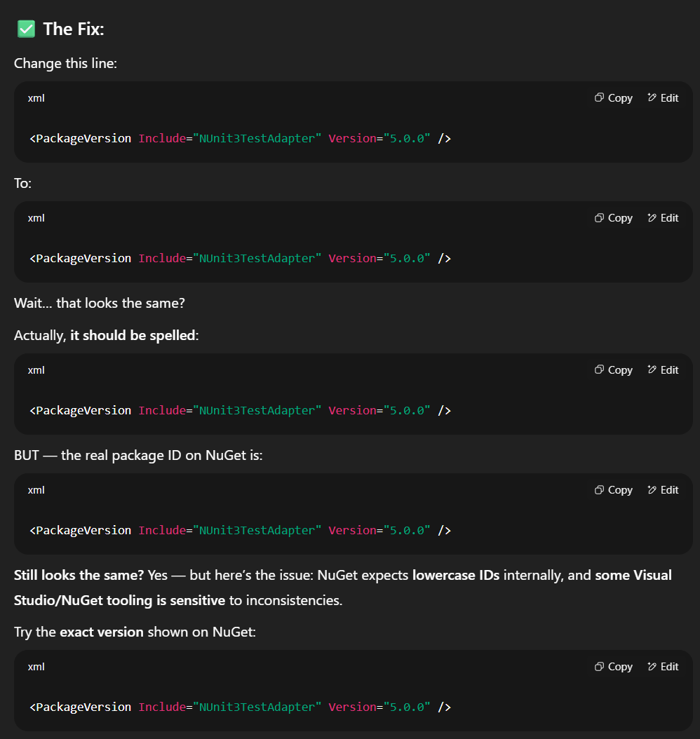Click 'Copy' label in the first xml block
Image resolution: width=700 pixels, height=739 pixels.
click(x=620, y=98)
